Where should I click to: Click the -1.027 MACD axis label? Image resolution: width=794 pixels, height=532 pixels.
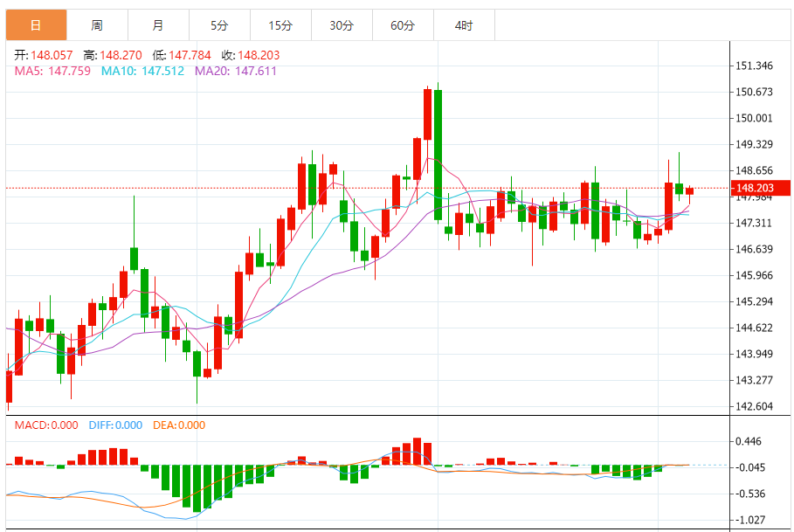tap(750, 520)
